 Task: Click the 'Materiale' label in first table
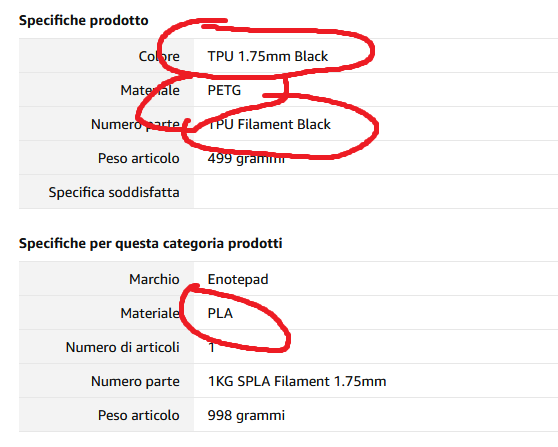[150, 90]
